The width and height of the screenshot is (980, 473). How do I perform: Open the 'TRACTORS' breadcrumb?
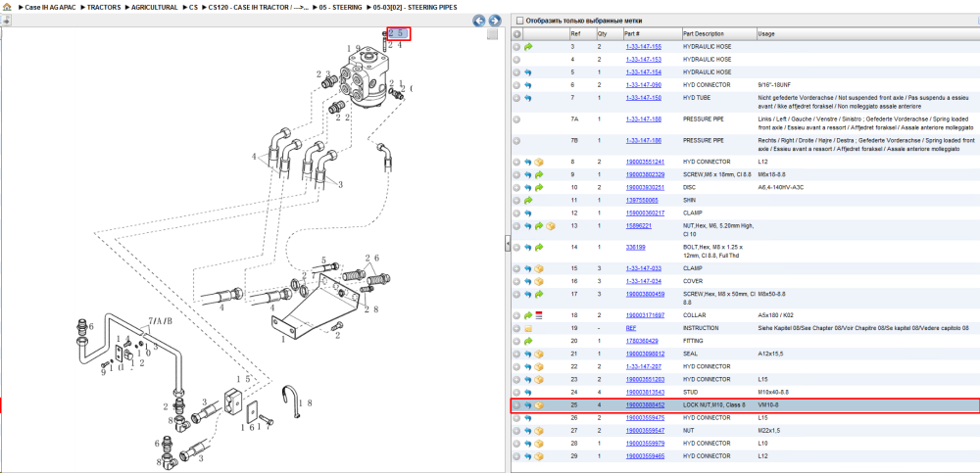[105, 8]
